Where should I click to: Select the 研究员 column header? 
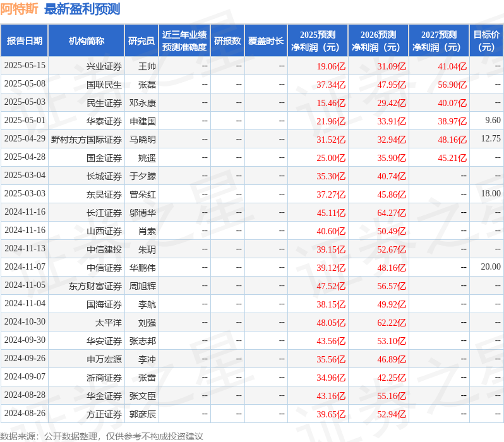click(141, 40)
